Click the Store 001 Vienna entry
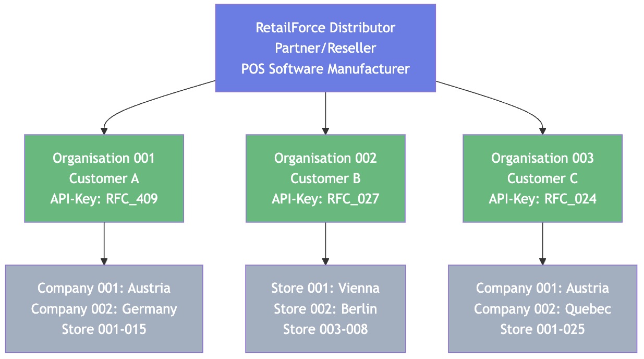The image size is (644, 359). [325, 288]
